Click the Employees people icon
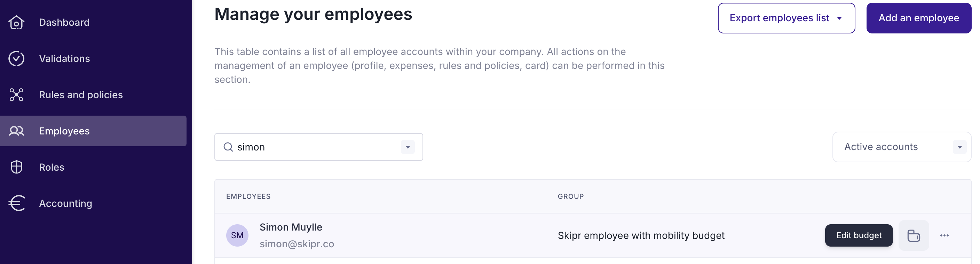Screen dimensions: 980x264 tap(16, 131)
